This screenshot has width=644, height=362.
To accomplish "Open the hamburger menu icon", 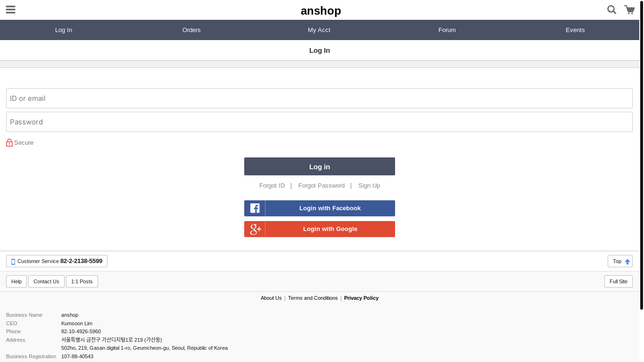I will pyautogui.click(x=10, y=9).
